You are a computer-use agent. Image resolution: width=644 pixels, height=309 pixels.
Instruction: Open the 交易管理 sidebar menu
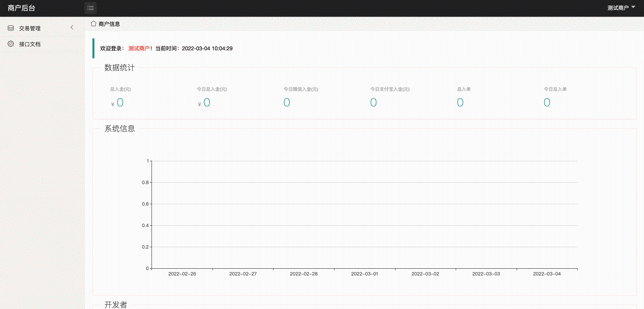pos(30,28)
